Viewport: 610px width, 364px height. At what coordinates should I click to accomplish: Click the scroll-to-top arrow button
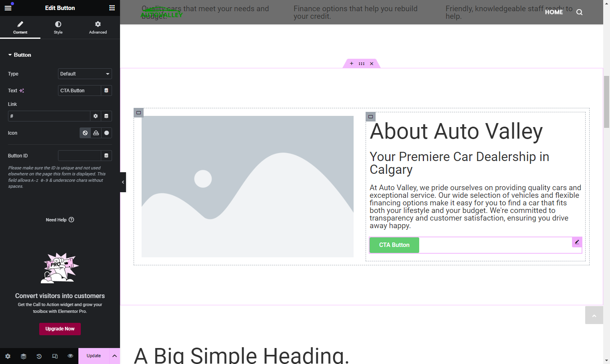(x=594, y=315)
